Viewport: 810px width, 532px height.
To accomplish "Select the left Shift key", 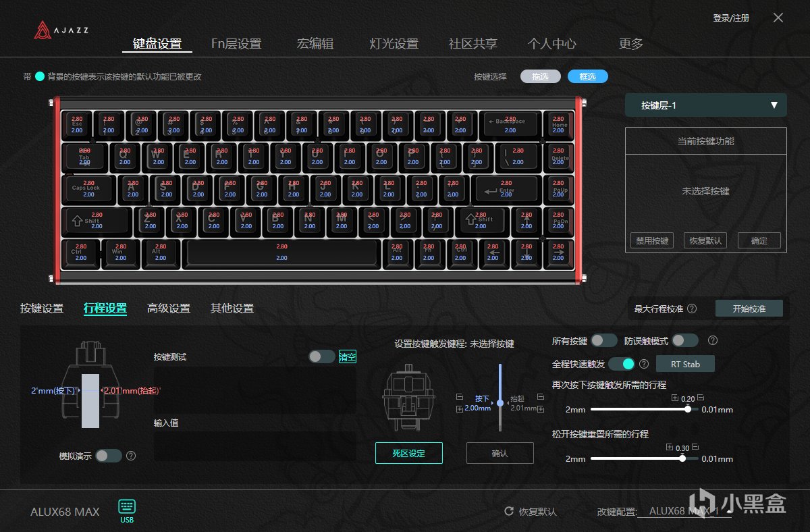I will [97, 220].
